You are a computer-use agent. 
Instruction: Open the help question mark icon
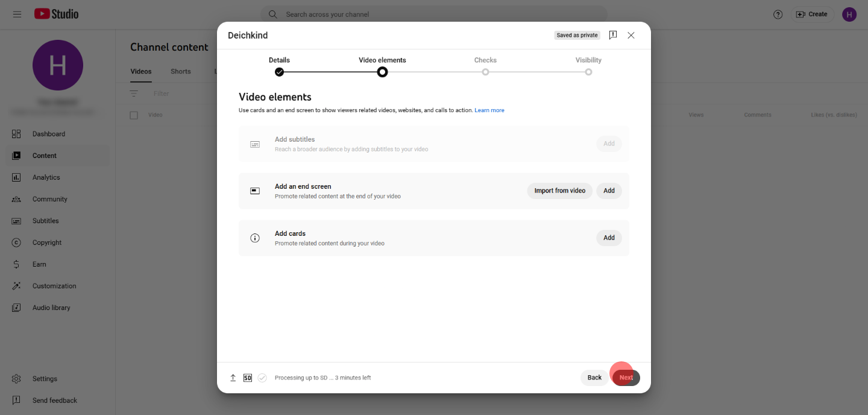coord(778,14)
